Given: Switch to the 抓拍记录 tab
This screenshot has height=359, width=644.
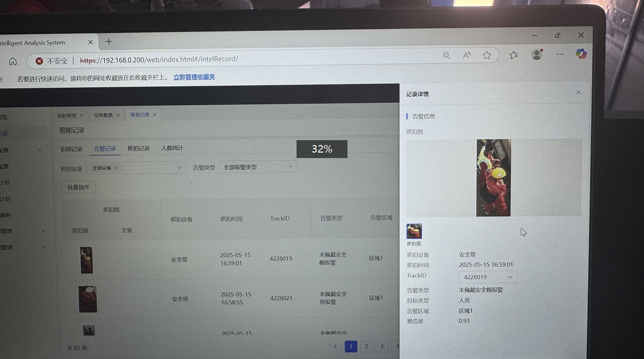Looking at the screenshot, I should [x=138, y=149].
